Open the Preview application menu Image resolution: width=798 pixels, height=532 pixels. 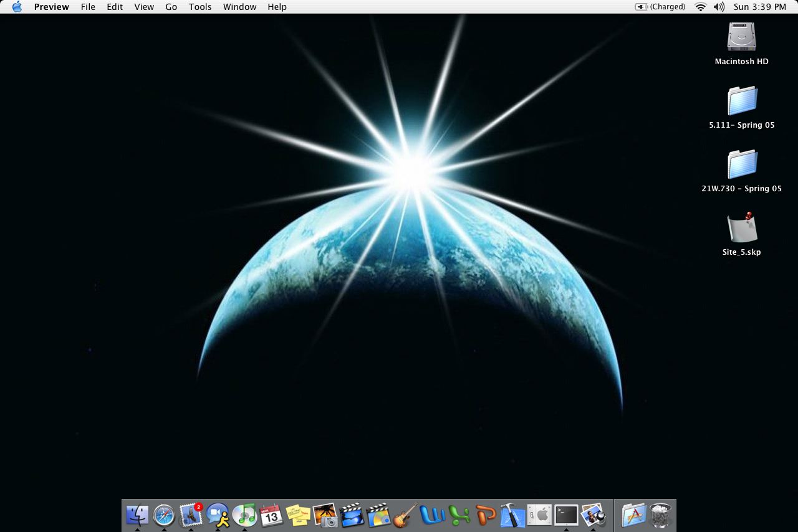pos(51,7)
